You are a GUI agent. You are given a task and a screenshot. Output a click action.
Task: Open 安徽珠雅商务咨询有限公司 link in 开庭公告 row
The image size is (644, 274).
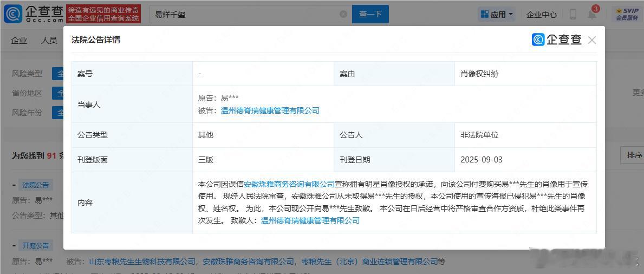tap(249, 262)
